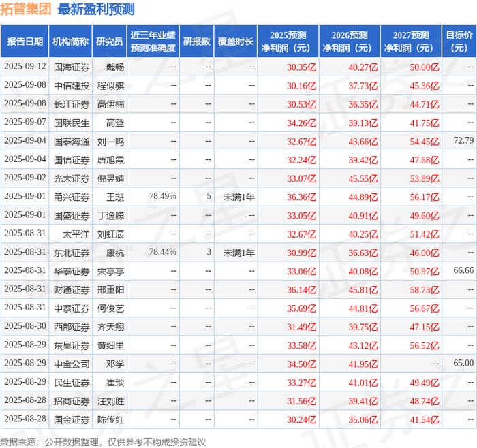Screen dimensions: 477x448
Task: Click the 国海证券 institution cell
Action: [x=72, y=67]
